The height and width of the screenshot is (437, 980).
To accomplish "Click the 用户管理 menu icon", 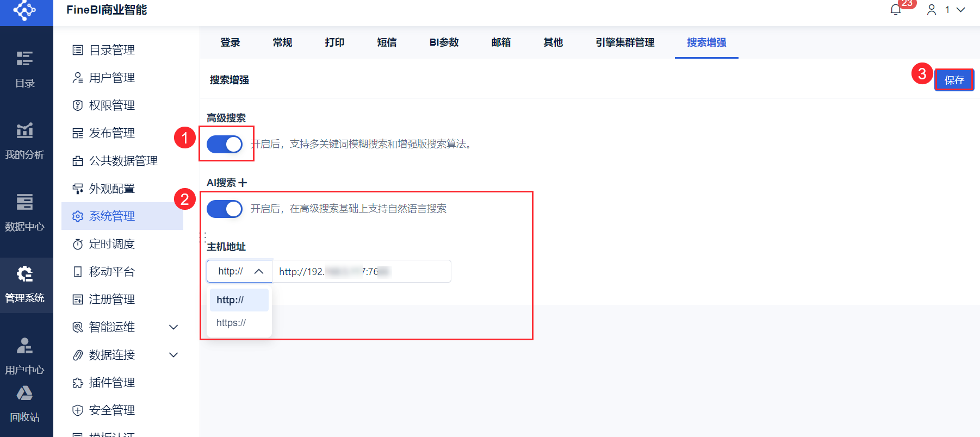I will click(78, 78).
